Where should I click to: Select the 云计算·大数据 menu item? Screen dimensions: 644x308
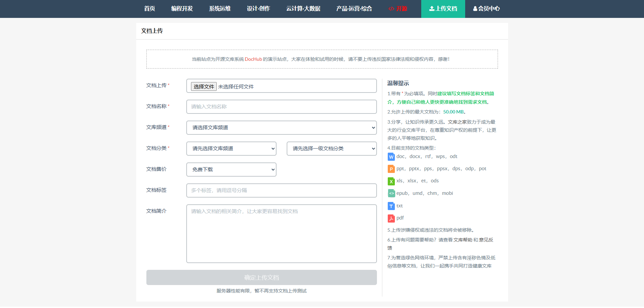click(303, 9)
